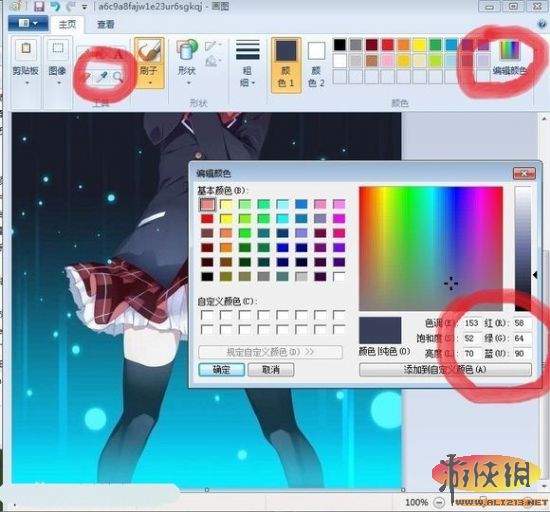Screen dimensions: 550x512
Task: Click the 规定自定义颜色 button
Action: coord(270,352)
